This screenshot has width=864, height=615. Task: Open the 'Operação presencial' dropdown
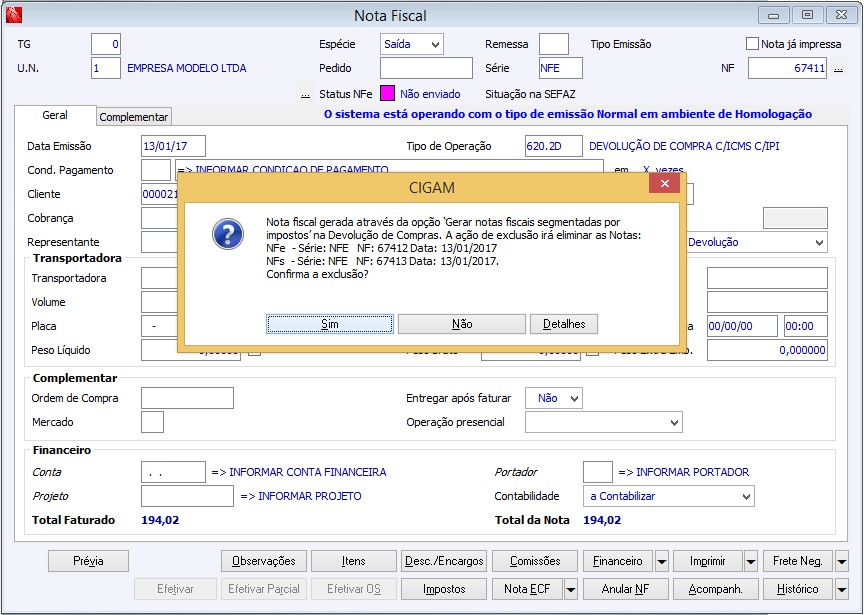(x=603, y=422)
